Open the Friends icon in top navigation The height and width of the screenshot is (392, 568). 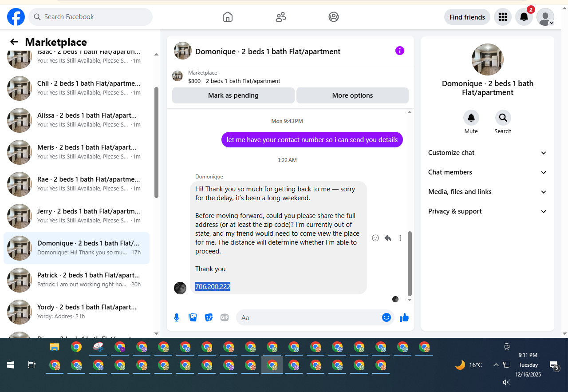(x=281, y=17)
